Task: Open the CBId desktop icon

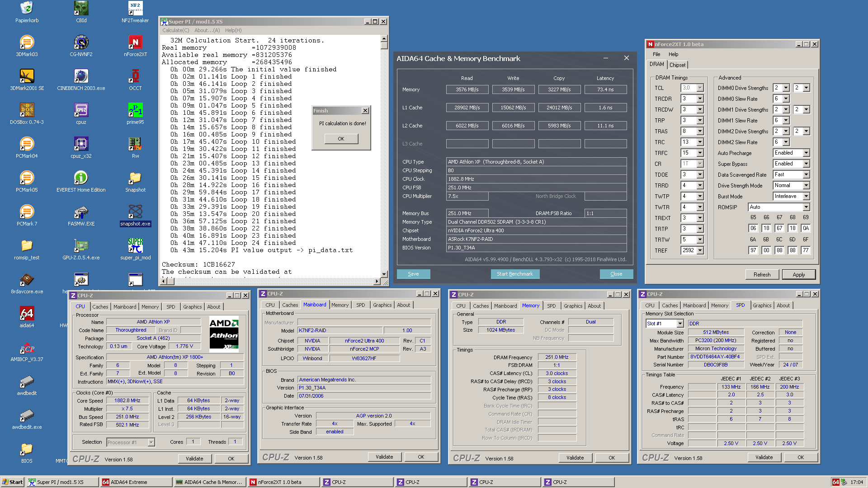Action: [81, 12]
